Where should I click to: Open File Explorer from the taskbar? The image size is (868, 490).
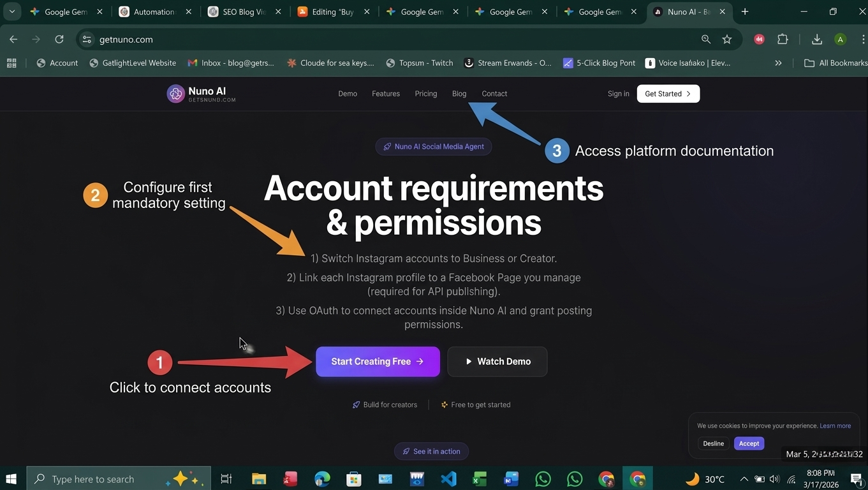pyautogui.click(x=258, y=479)
